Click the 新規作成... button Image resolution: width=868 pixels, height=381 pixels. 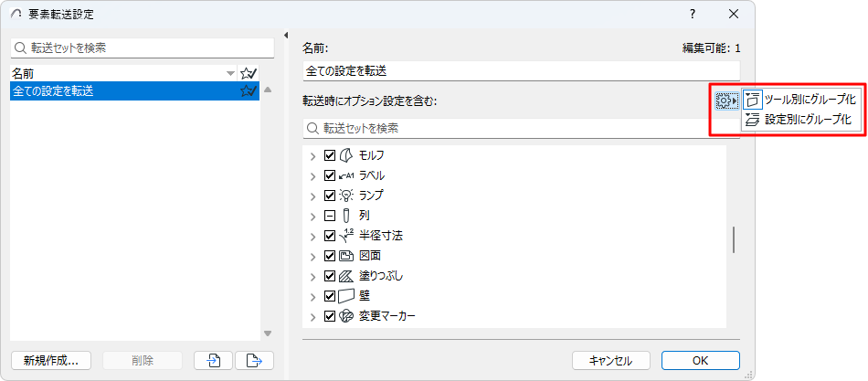(51, 361)
